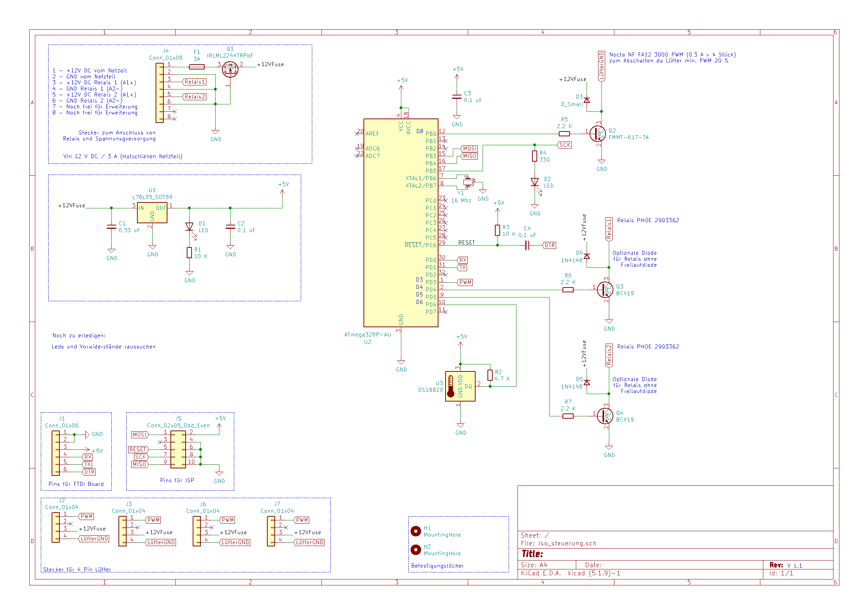Click the 'Vin 12 V DC / 3 A' note
The image size is (868, 614).
coord(123,157)
